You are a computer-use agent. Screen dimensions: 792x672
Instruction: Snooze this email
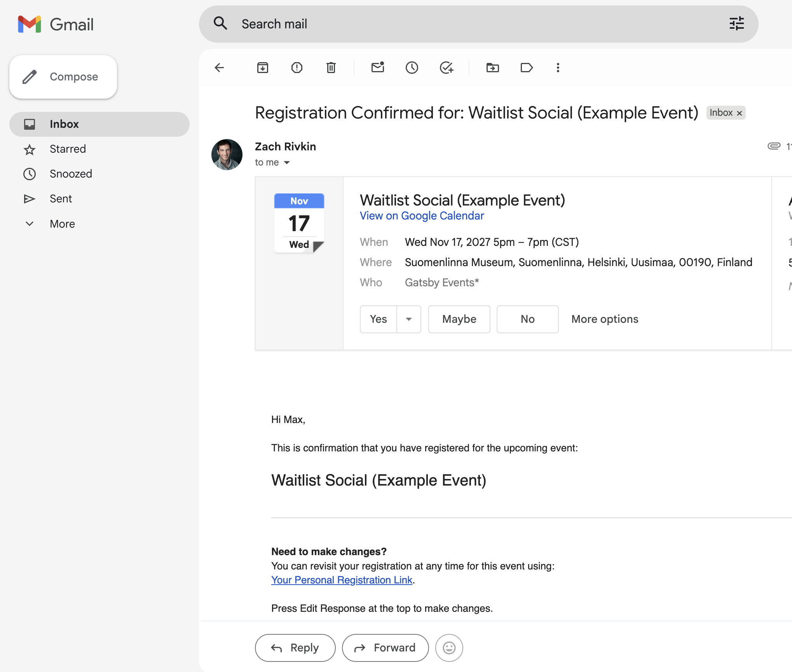412,68
